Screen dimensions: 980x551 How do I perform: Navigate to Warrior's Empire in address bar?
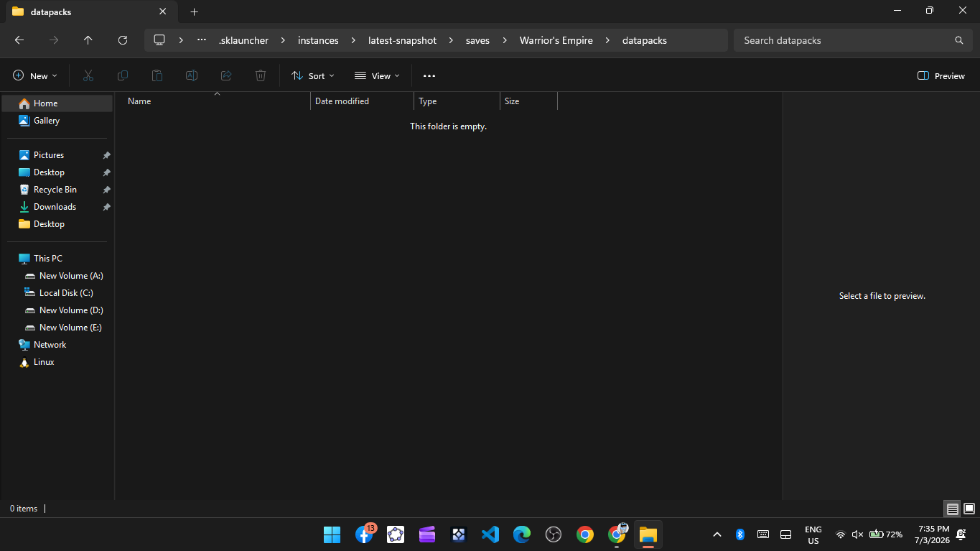pos(556,40)
